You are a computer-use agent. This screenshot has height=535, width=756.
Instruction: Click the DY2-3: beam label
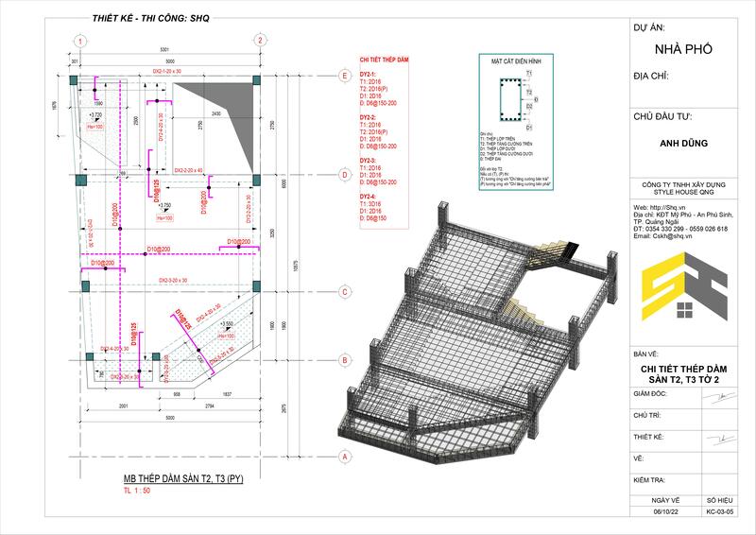(368, 161)
